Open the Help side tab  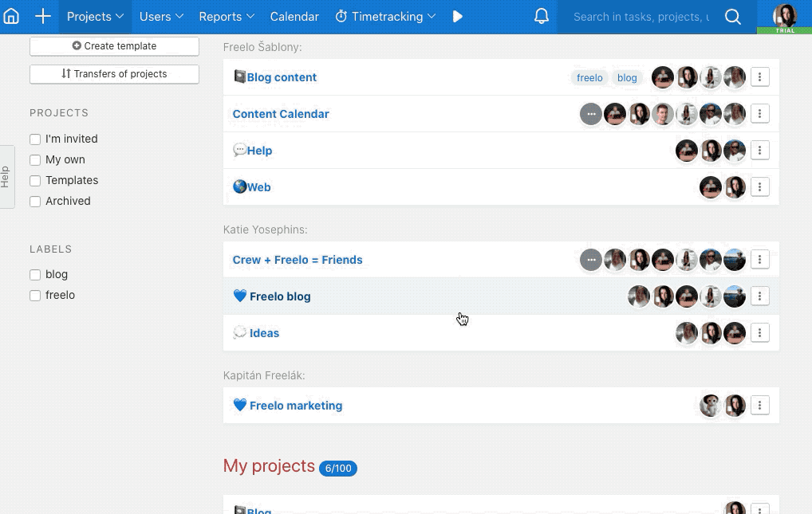tap(6, 177)
